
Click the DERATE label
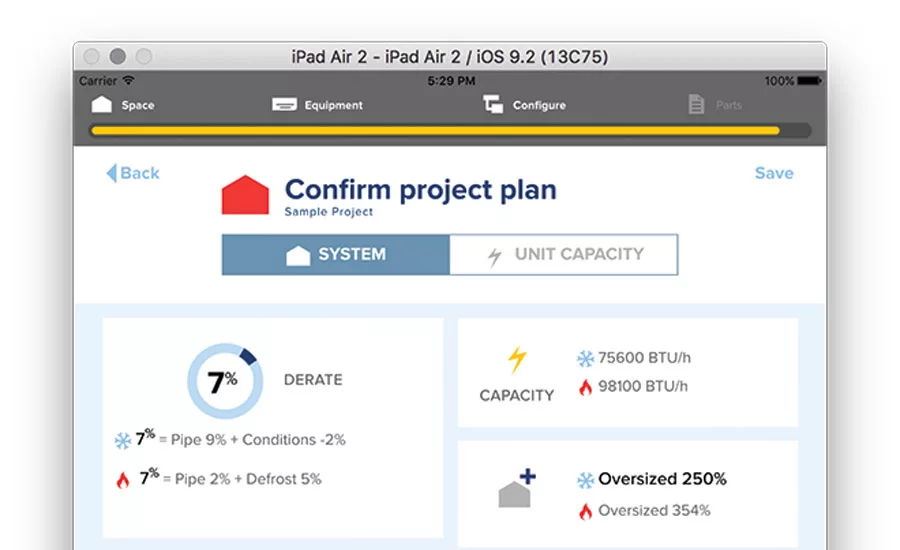tap(313, 379)
